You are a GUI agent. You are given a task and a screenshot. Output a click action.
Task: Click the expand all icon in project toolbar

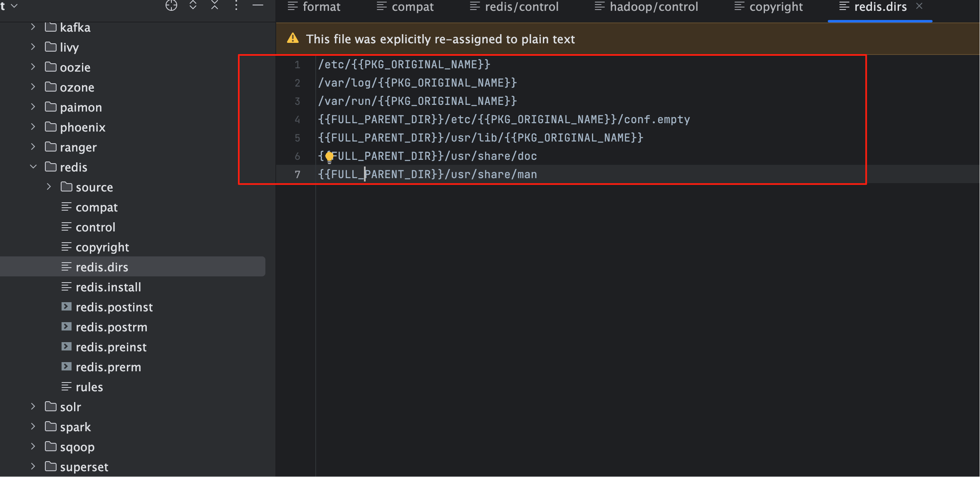[193, 5]
